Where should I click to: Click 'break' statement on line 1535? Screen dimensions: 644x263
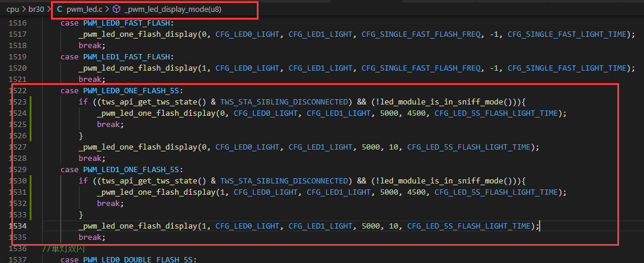click(x=90, y=237)
